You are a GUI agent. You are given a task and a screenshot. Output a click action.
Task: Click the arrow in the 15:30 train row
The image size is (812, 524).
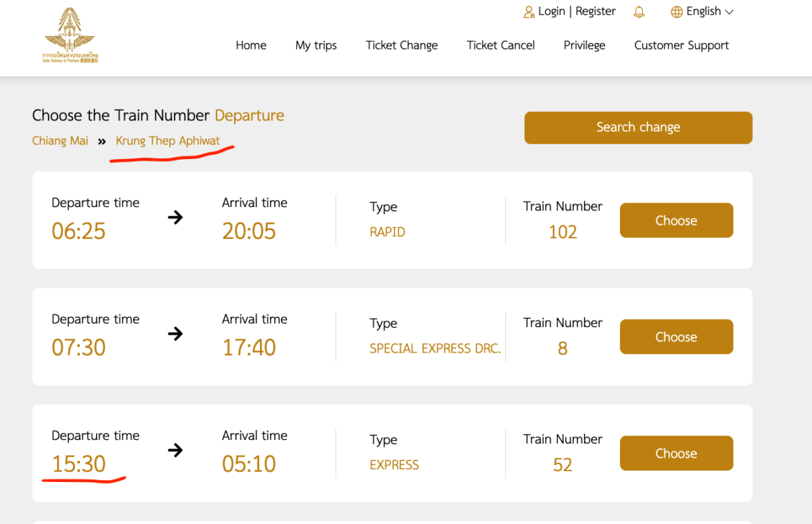(x=175, y=450)
